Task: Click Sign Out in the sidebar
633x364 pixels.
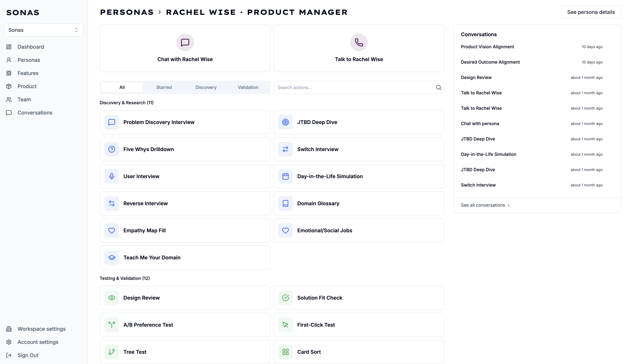Action: tap(28, 355)
